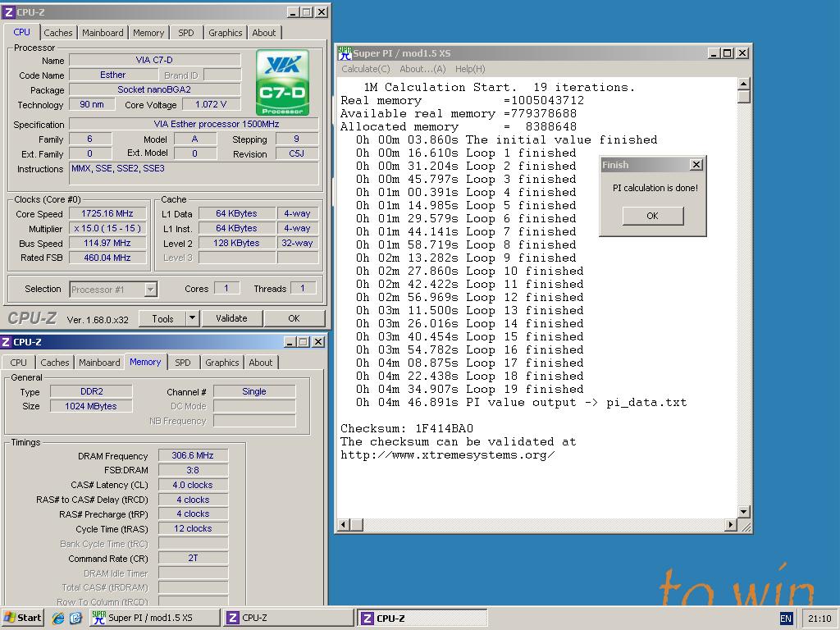Viewport: 840px width, 630px height.
Task: Click Super PI horizontal scrollbar right arrow
Action: [730, 525]
